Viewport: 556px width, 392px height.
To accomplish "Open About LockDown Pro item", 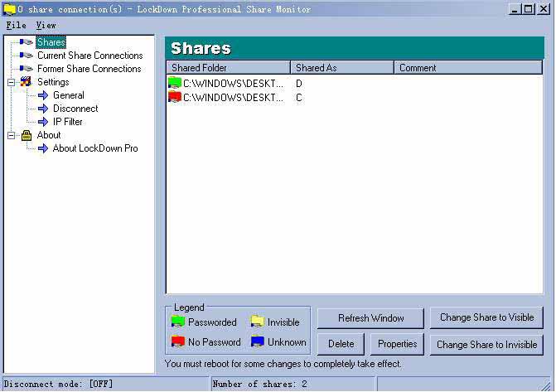I will (x=95, y=148).
